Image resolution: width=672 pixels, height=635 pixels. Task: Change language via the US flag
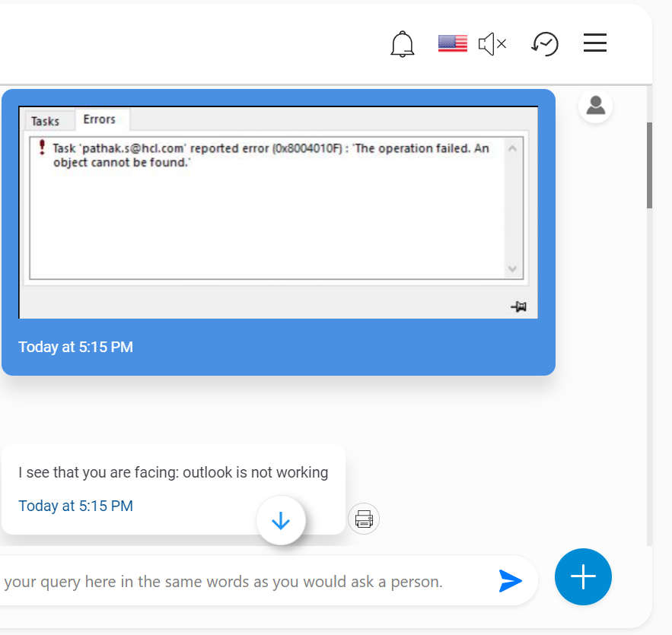tap(453, 43)
